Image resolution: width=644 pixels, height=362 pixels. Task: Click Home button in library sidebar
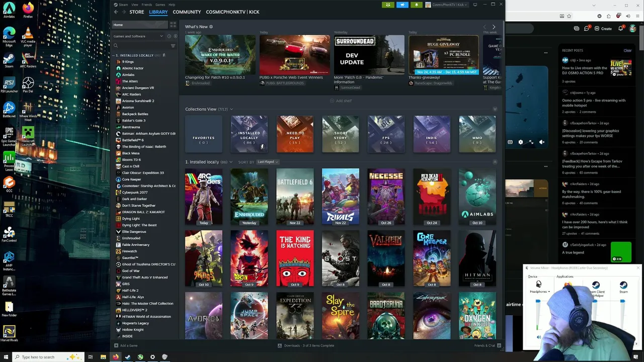[x=140, y=25]
